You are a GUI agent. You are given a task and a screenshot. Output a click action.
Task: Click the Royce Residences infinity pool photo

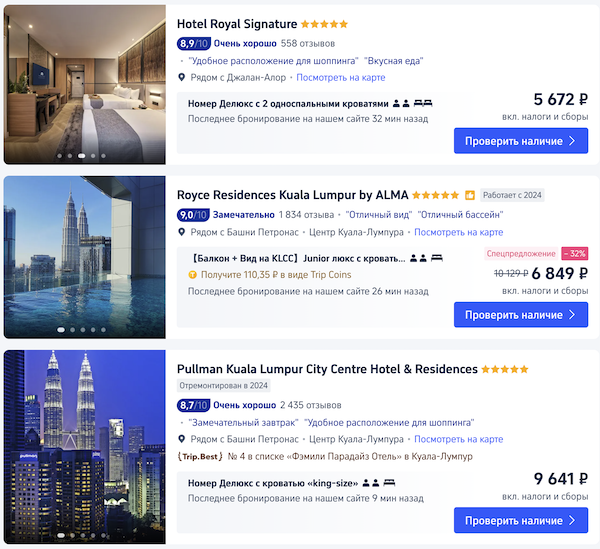coord(85,257)
